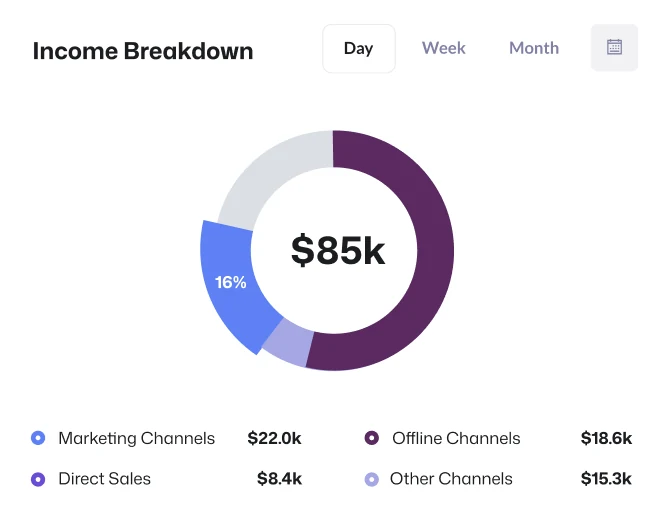Switch to the Month tab

(x=534, y=48)
